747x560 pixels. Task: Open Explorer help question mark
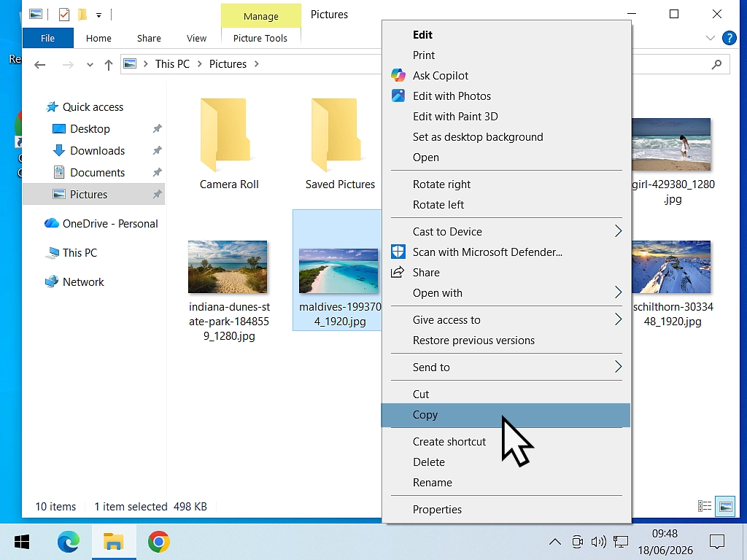729,38
